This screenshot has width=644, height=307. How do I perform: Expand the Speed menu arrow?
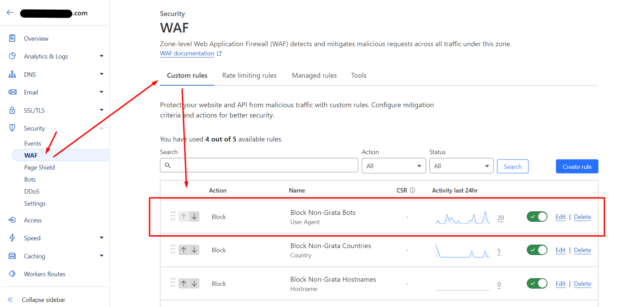click(x=102, y=238)
